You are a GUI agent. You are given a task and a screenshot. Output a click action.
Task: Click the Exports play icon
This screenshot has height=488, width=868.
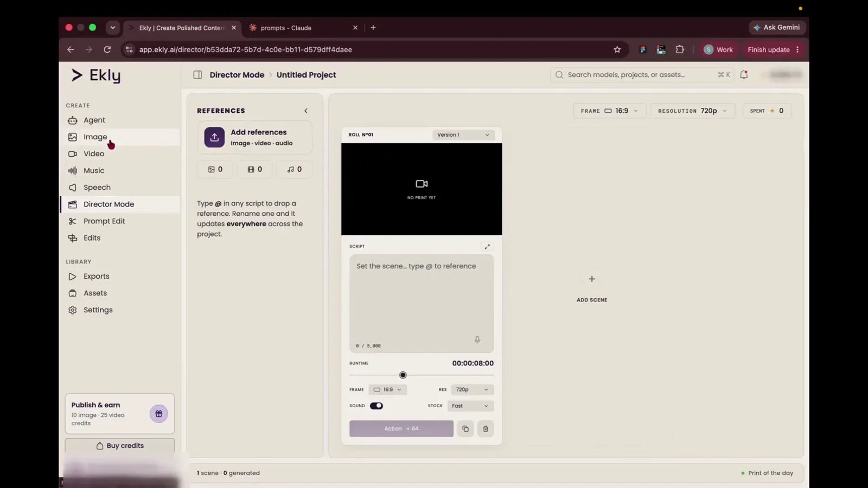pos(73,277)
